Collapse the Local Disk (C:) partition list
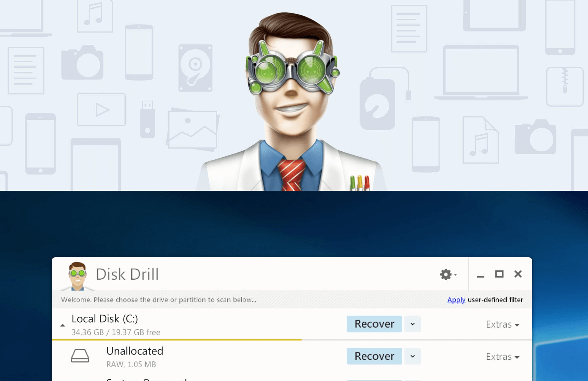This screenshot has height=381, width=588. click(63, 325)
